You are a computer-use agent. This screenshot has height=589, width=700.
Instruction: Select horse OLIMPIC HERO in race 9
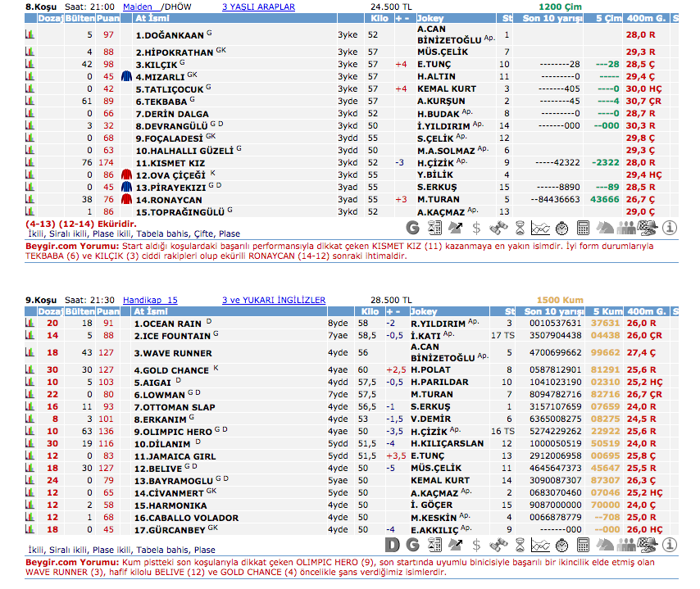click(x=174, y=432)
